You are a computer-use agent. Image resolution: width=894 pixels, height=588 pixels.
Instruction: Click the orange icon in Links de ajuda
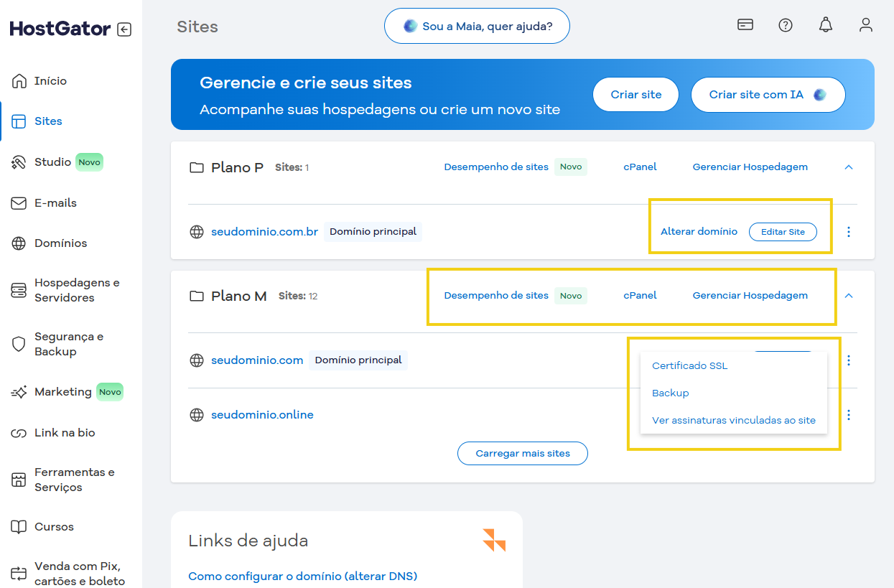(x=494, y=540)
